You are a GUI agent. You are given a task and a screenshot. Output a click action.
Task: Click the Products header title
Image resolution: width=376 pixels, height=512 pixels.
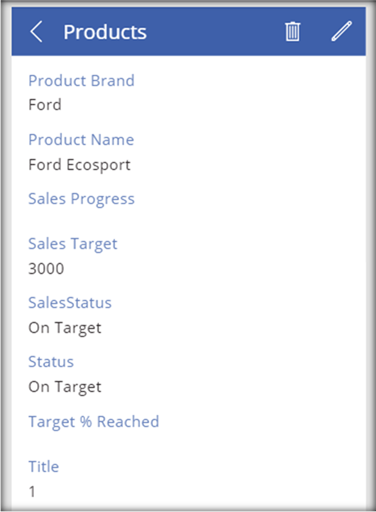[105, 32]
